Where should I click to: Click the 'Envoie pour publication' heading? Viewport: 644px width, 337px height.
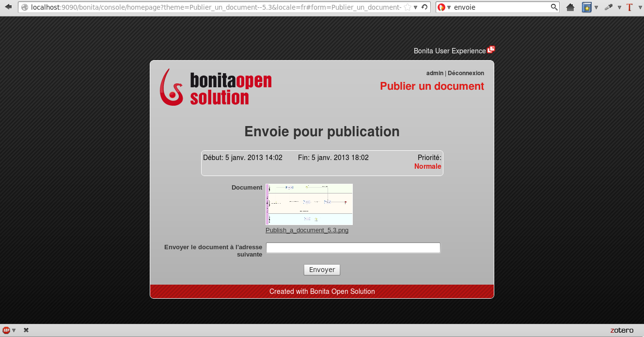coord(322,131)
